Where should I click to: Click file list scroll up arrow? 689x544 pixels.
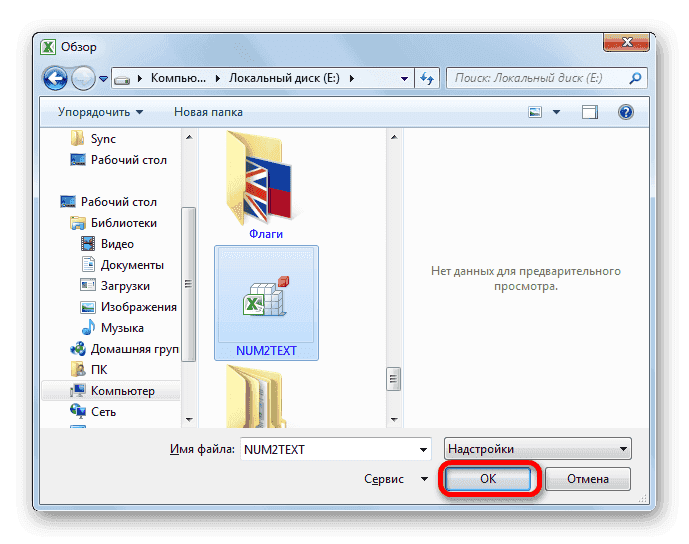click(394, 137)
